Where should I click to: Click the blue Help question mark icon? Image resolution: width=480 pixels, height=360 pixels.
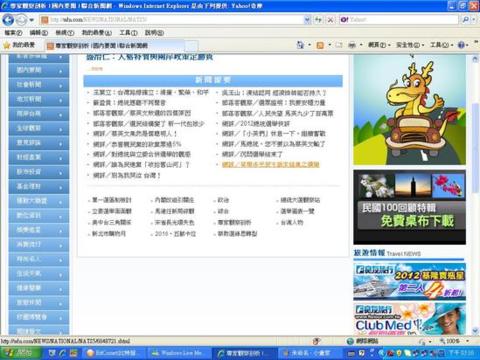pos(461,45)
